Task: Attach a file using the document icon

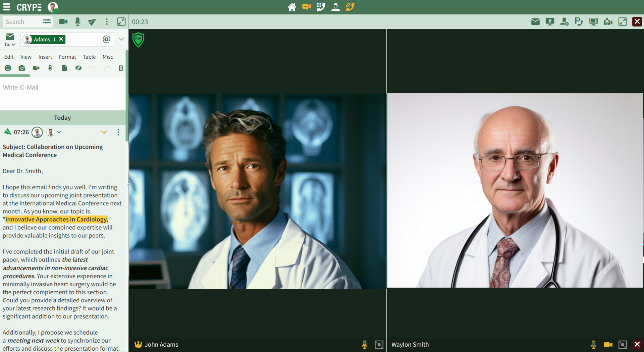Action: [64, 68]
